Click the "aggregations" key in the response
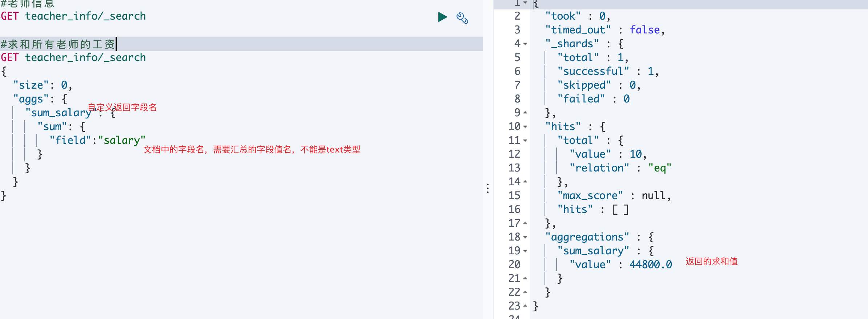Viewport: 868px width, 319px height. (587, 237)
